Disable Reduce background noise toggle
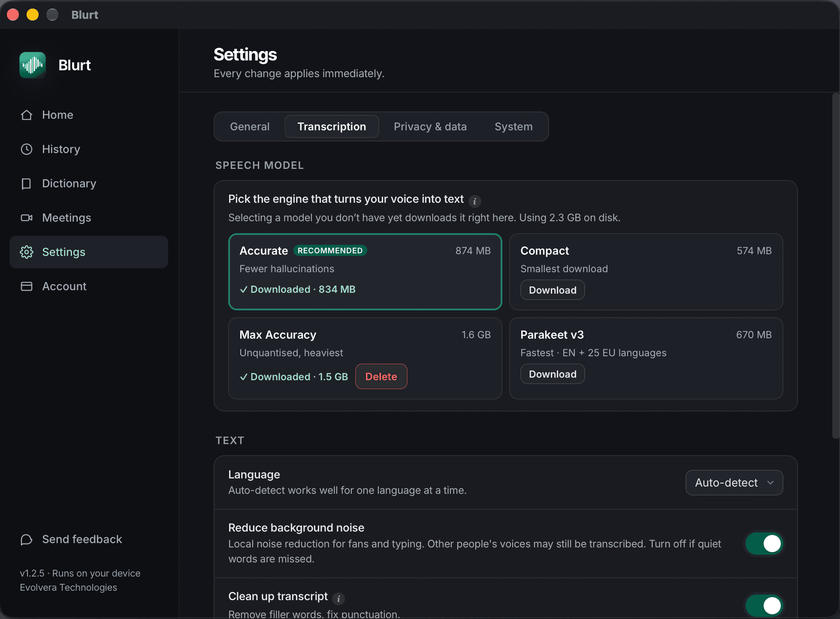The height and width of the screenshot is (619, 840). [x=764, y=544]
